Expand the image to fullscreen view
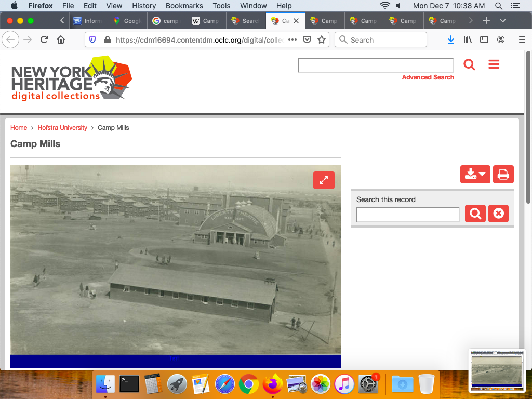532x399 pixels. (324, 180)
